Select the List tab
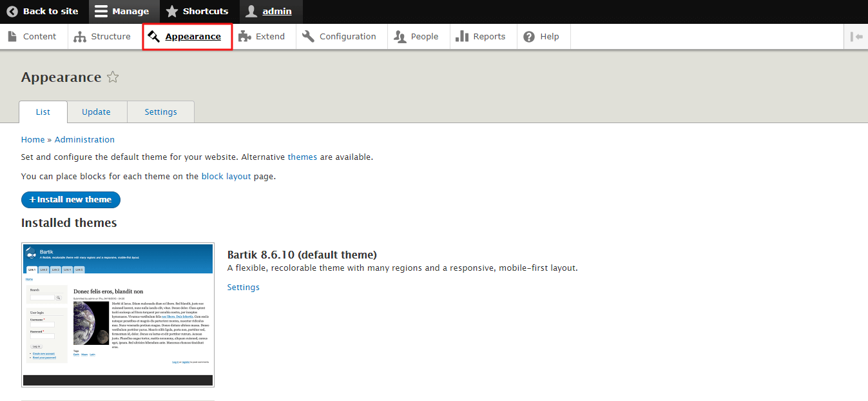The height and width of the screenshot is (401, 868). [43, 112]
